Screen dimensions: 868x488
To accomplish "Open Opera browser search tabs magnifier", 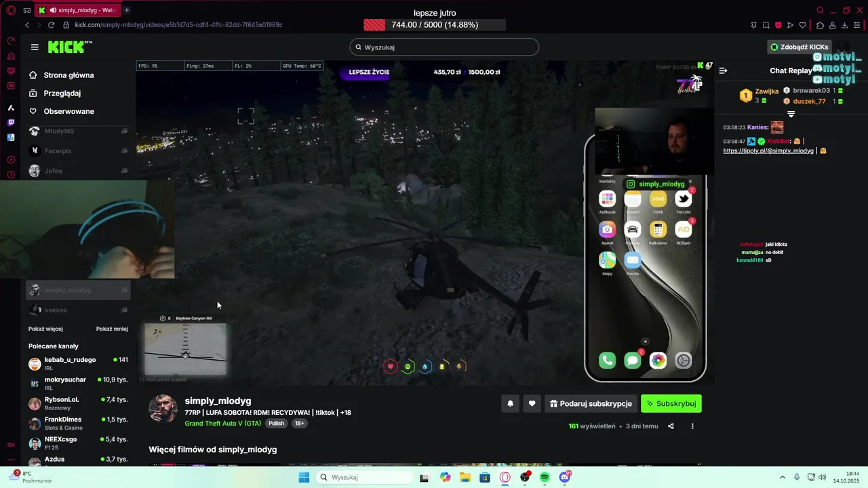I will 820,10.
